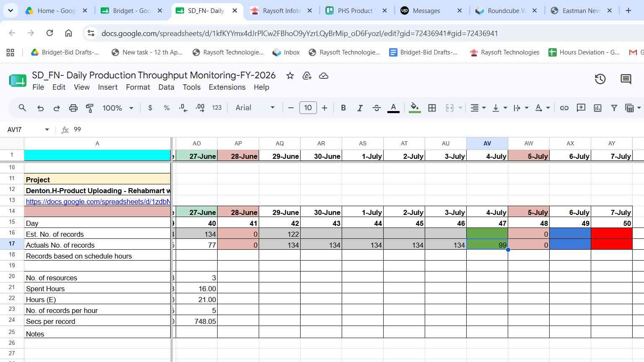Open version history clock icon

tap(600, 79)
